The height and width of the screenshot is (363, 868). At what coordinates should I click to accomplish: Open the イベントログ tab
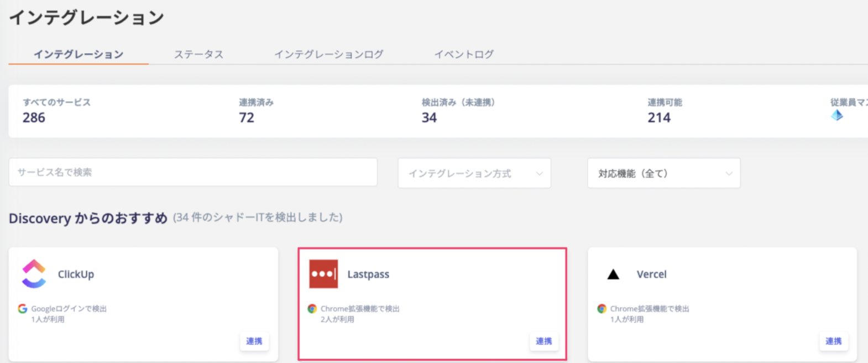click(464, 54)
